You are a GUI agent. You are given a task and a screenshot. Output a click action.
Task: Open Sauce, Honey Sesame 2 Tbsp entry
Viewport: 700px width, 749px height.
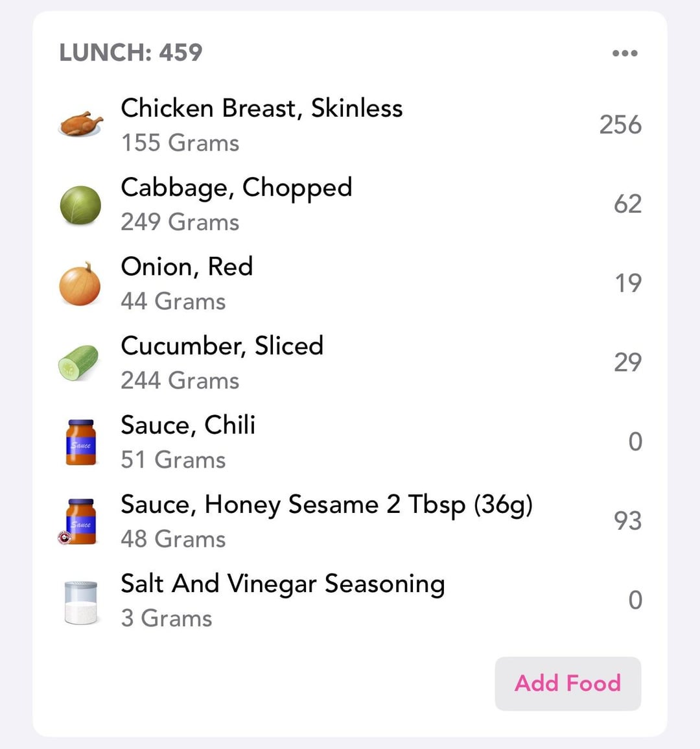click(326, 505)
